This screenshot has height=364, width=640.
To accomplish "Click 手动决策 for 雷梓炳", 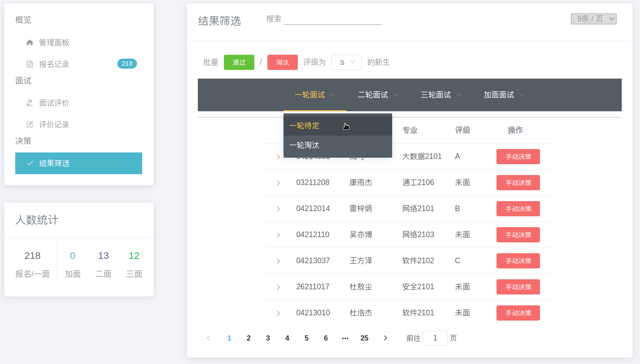I will [518, 209].
